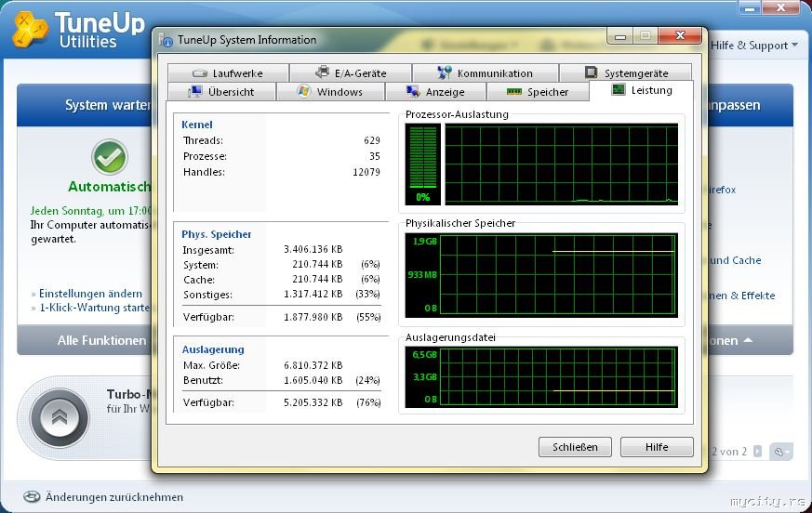Click the Threads value 629

372,140
